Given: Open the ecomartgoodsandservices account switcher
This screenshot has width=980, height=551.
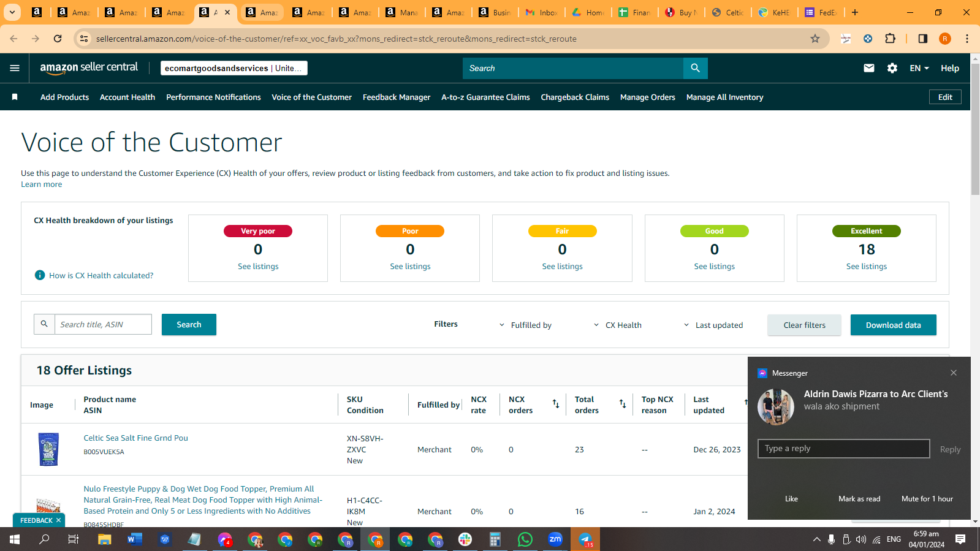Looking at the screenshot, I should pos(234,68).
